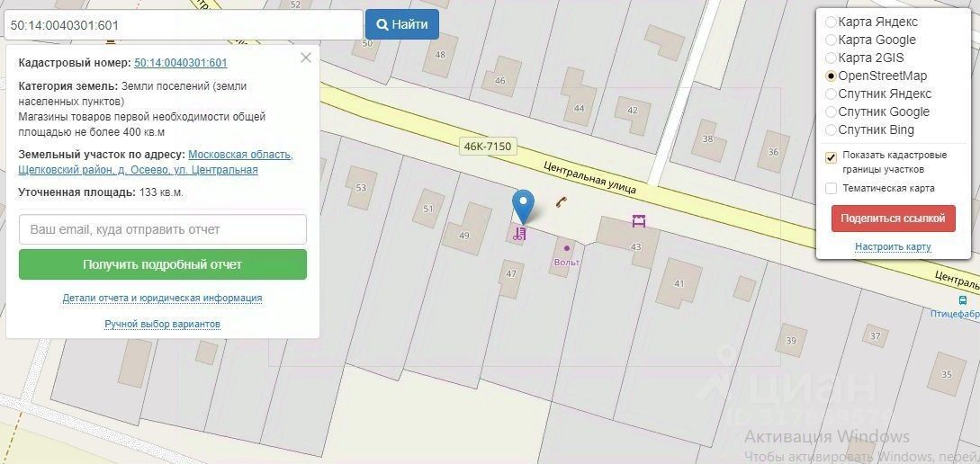The image size is (980, 464).
Task: Click the blue location pin marker
Action: [x=523, y=205]
